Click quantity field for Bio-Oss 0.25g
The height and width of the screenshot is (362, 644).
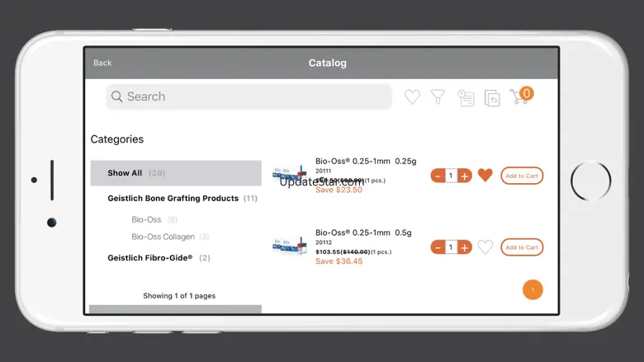tap(451, 176)
